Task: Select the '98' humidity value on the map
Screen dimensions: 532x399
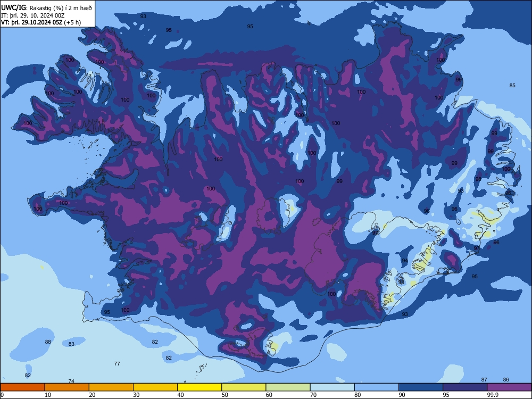Action: click(478, 179)
